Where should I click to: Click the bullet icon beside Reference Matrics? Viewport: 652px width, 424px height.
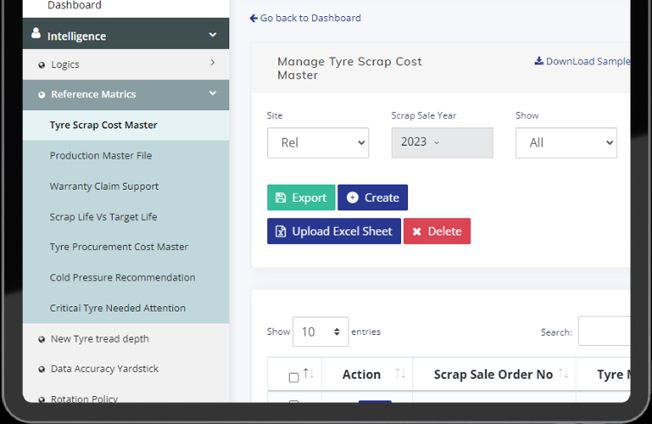41,95
